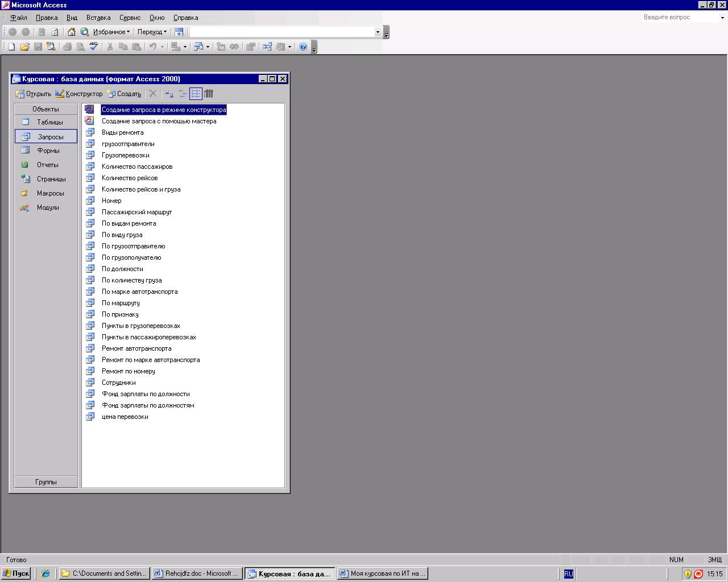Screen dimensions: 728x582
Task: Click the Open file folder icon
Action: click(24, 47)
